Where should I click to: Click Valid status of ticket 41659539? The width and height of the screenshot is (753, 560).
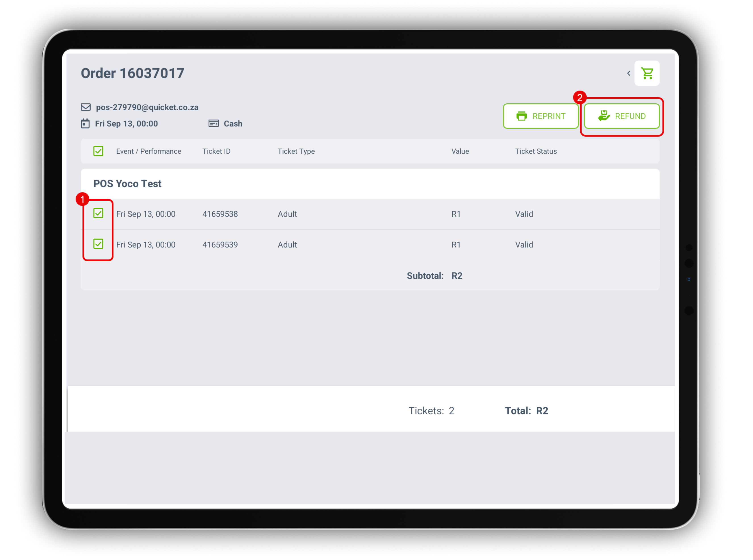click(x=524, y=245)
